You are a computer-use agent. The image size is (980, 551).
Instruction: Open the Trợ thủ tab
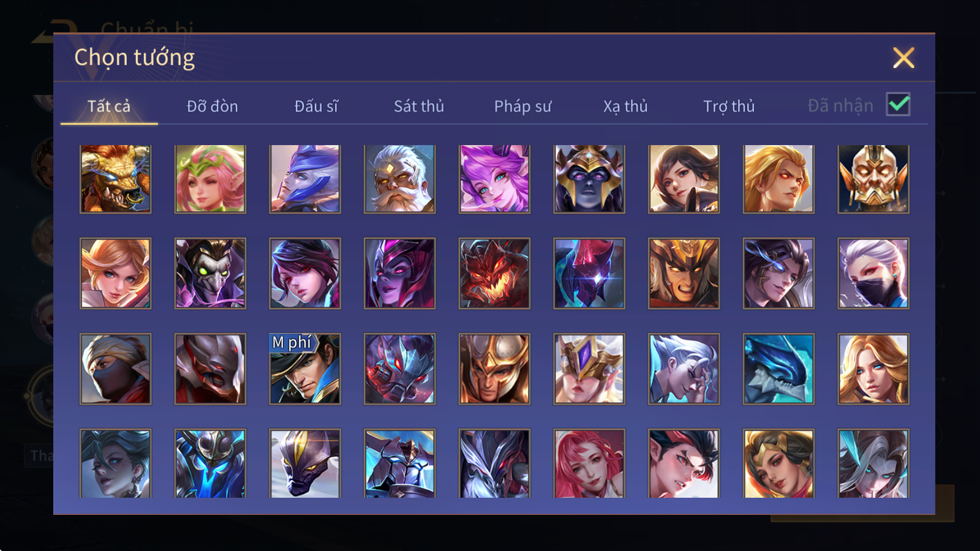[x=729, y=107]
